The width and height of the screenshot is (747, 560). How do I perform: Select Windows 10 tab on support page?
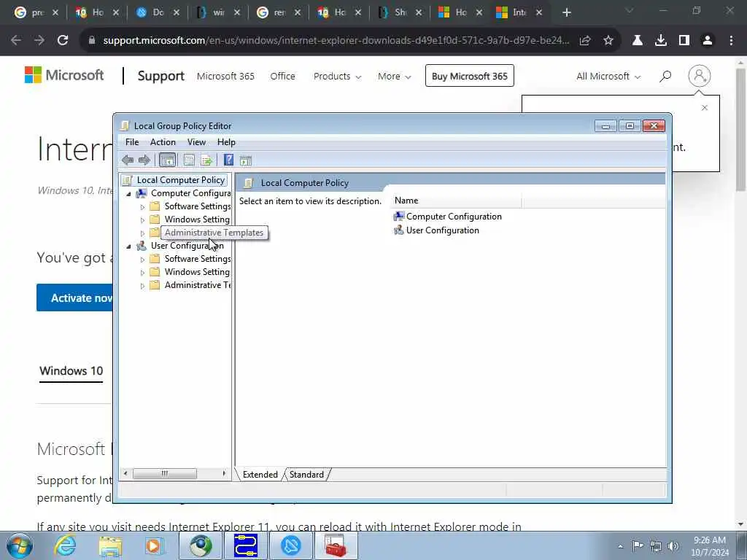(x=71, y=371)
